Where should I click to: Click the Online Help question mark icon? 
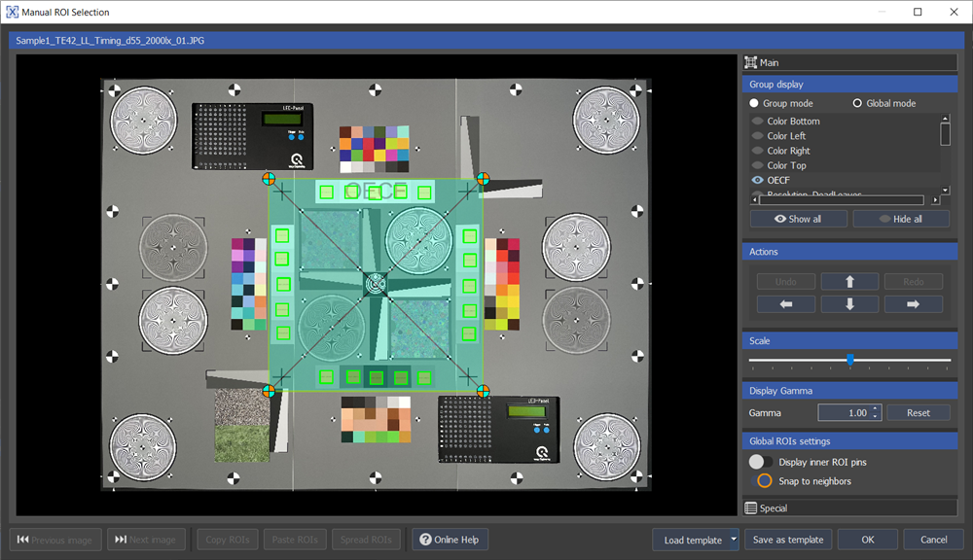(x=425, y=540)
